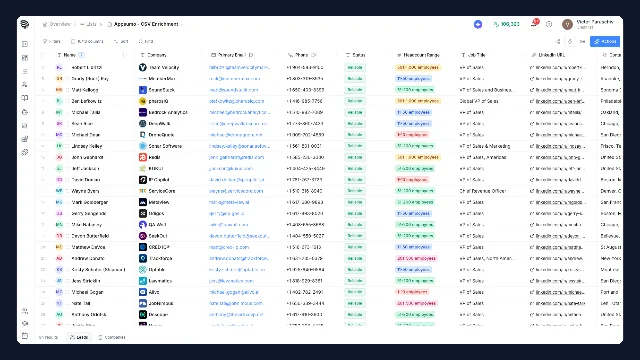Select the 'Lindsey Kelley' name cell
The width and height of the screenshot is (640, 360).
87,146
